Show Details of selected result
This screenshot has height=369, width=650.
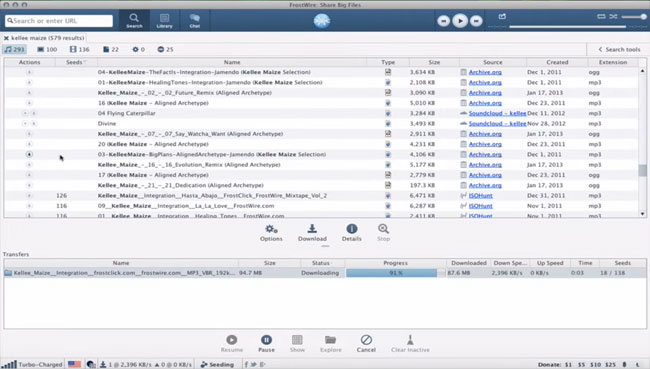coord(352,233)
